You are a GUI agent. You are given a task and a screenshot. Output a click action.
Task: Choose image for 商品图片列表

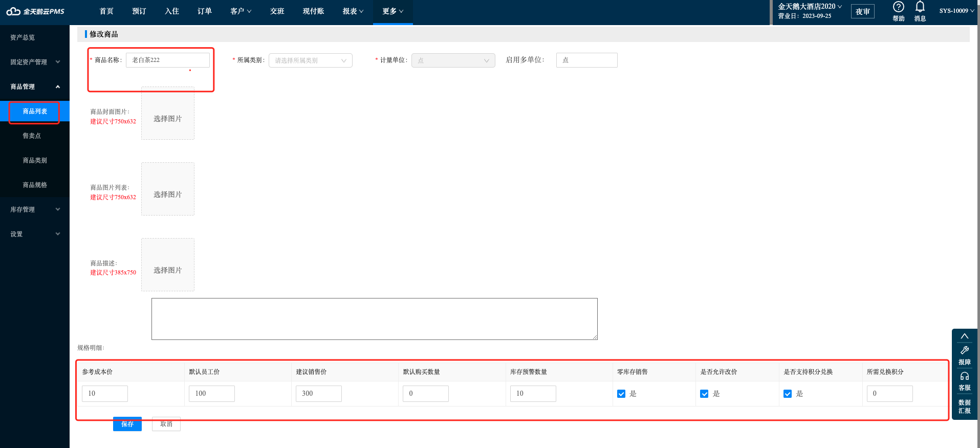pyautogui.click(x=168, y=189)
